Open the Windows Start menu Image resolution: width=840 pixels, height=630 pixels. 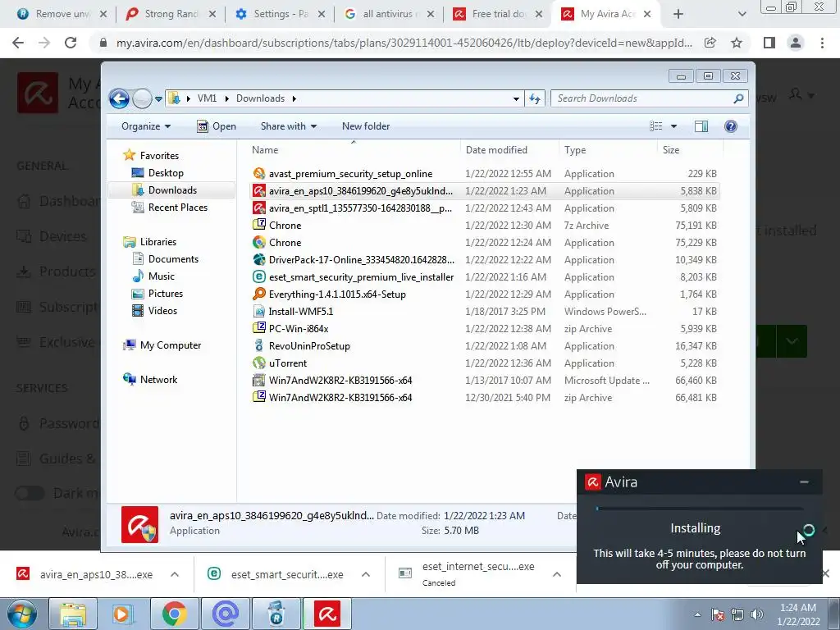pyautogui.click(x=21, y=614)
